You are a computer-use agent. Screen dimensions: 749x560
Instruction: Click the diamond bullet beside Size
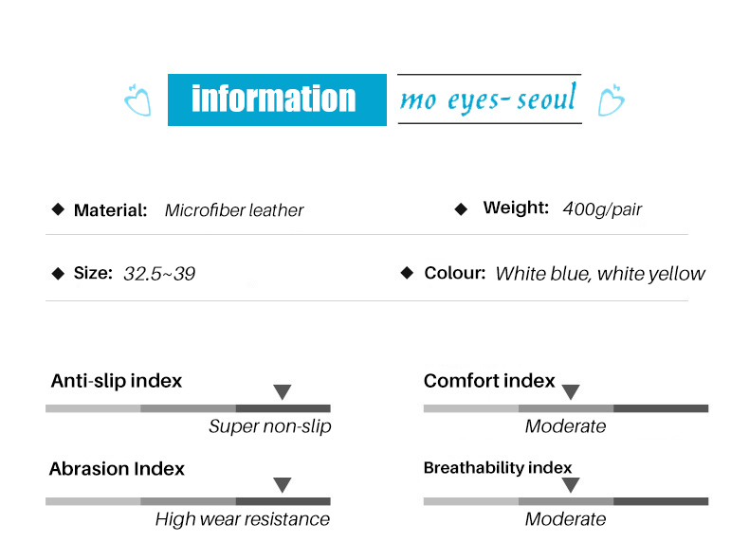[58, 274]
